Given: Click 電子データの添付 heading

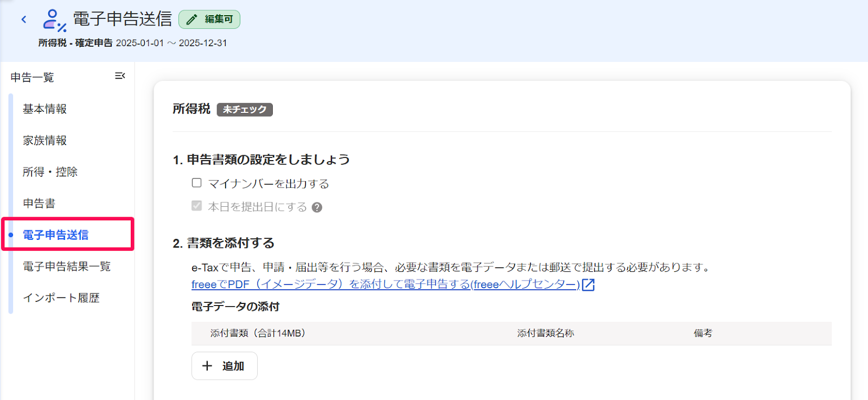Looking at the screenshot, I should pos(235,307).
